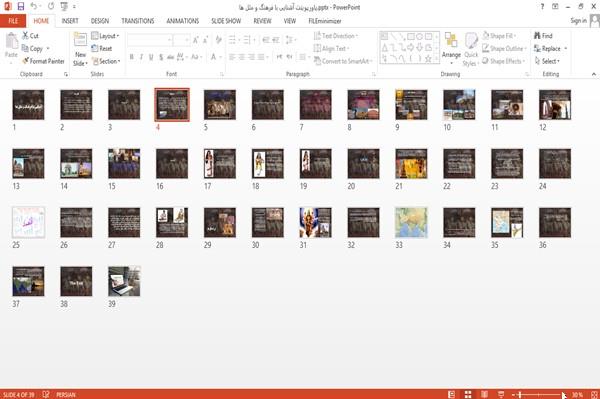Click the Cut scissors command
The image size is (600, 399).
[30, 36]
